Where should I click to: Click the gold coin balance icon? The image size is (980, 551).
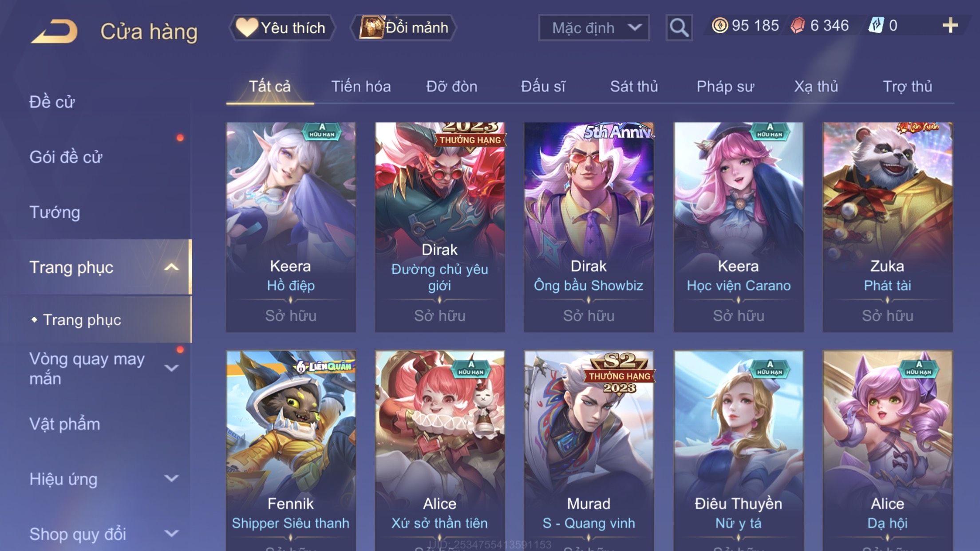(x=719, y=25)
